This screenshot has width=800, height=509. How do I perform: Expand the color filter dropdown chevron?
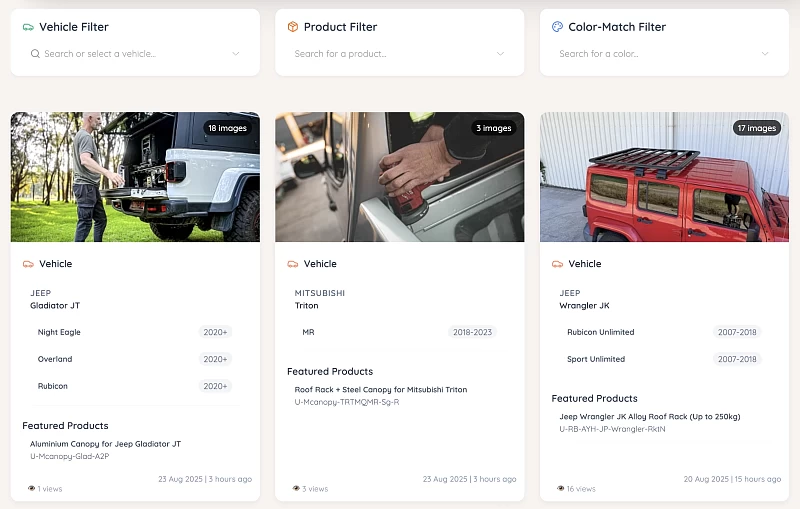tap(765, 54)
